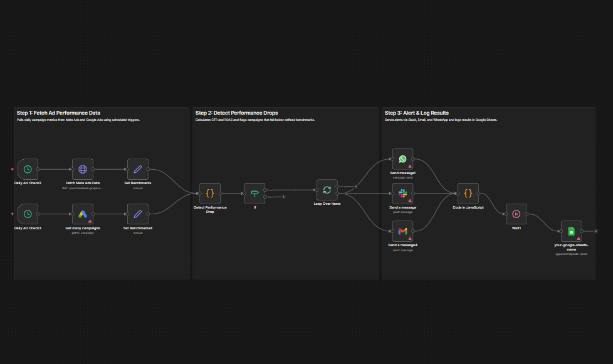Open the Google Sheets your-google-sheets-name node
Viewport: 613px width, 364px height.
[571, 231]
